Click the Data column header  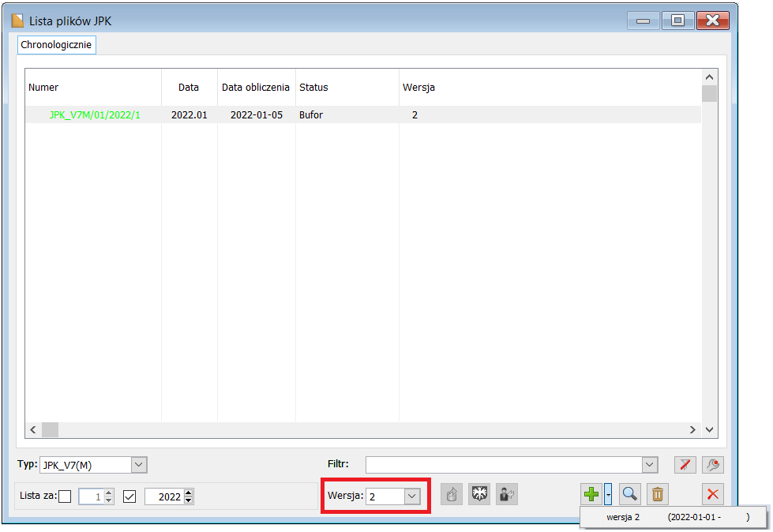[x=189, y=87]
